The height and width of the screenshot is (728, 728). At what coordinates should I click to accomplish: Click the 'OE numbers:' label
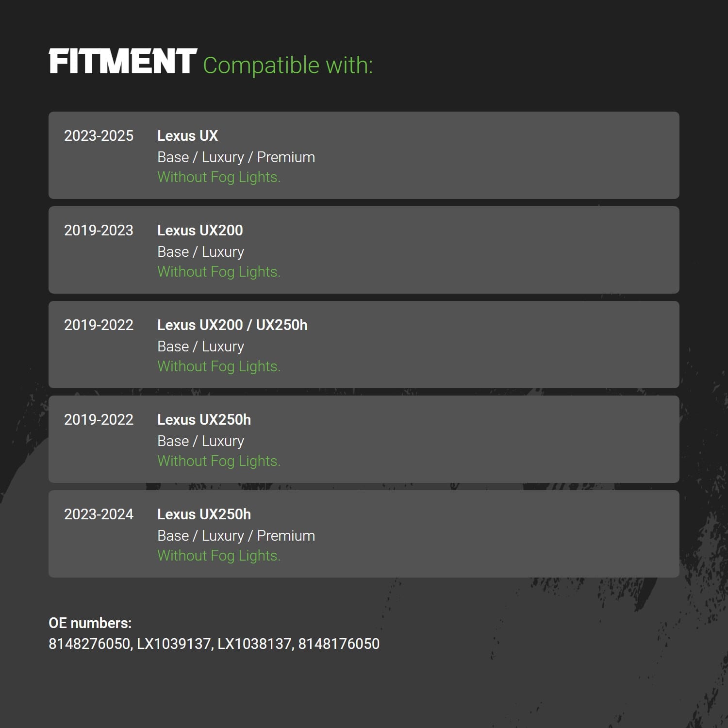pyautogui.click(x=90, y=623)
